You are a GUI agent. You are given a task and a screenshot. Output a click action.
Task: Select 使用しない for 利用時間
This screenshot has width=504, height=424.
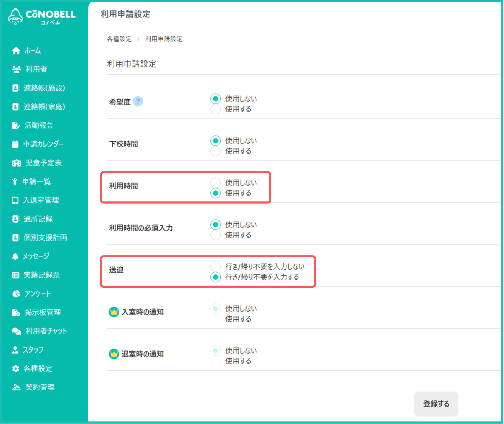coord(216,183)
